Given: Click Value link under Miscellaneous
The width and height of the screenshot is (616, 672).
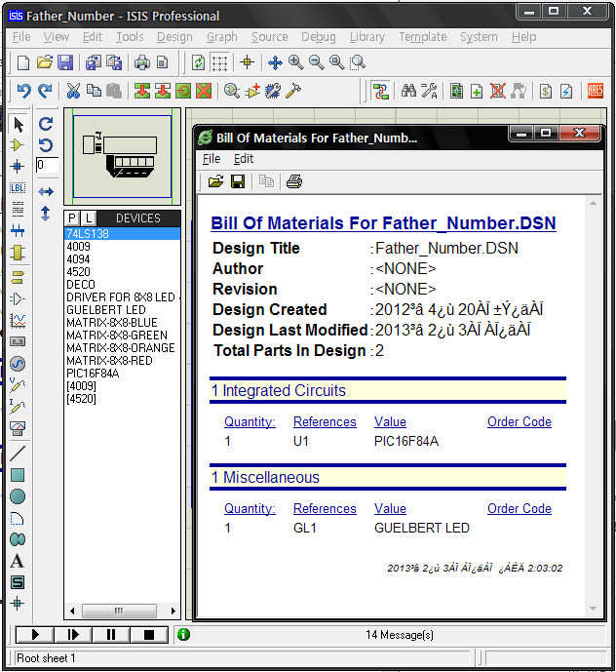Looking at the screenshot, I should tap(390, 508).
